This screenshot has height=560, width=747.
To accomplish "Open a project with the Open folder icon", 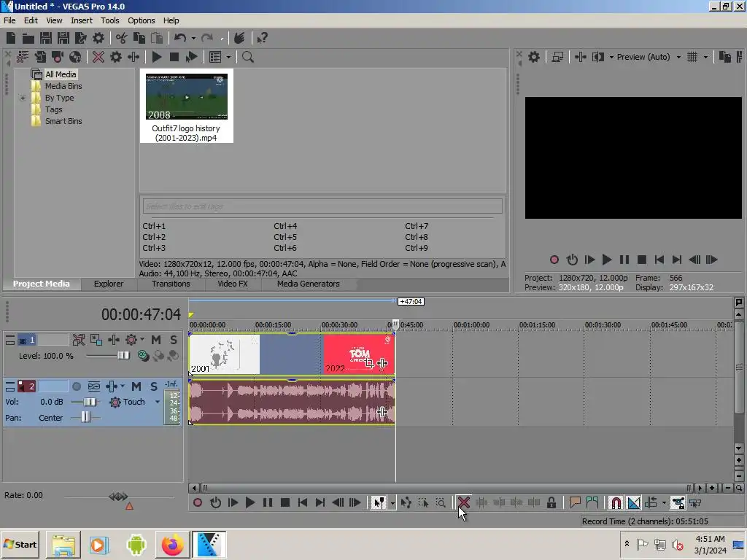I will pos(28,38).
